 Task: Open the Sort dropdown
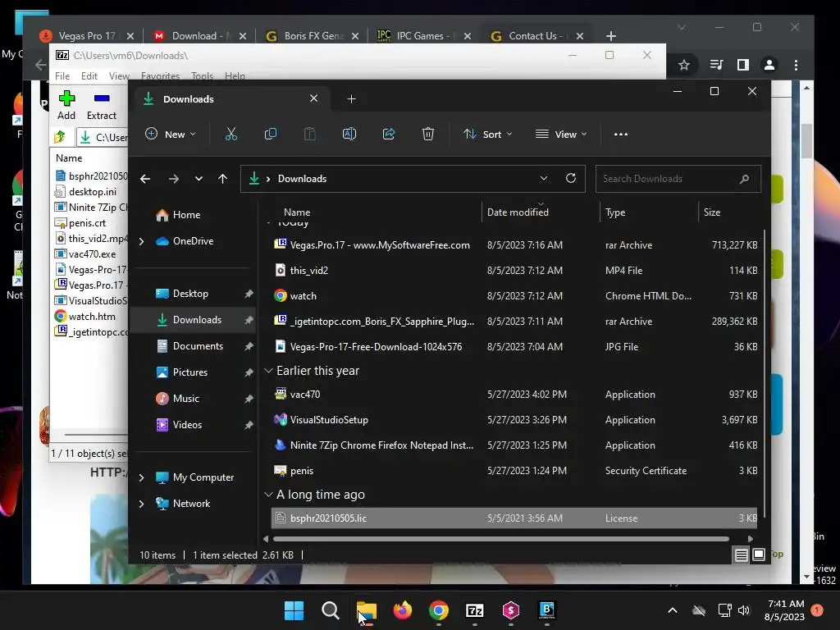point(487,134)
